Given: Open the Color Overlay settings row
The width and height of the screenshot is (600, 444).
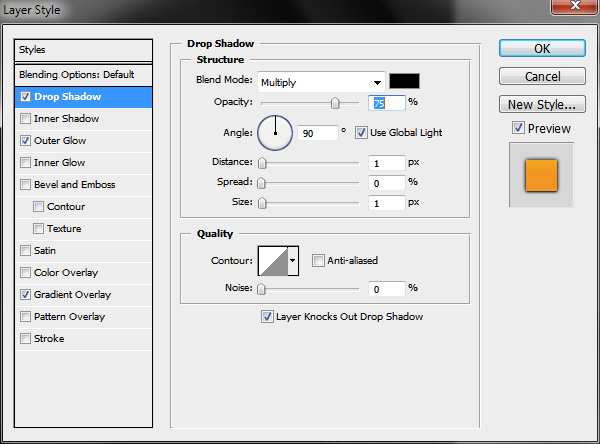Looking at the screenshot, I should click(x=83, y=273).
